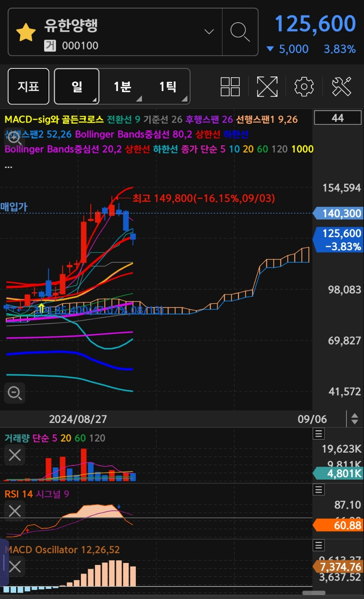Select the 2024/08/27 date label
This screenshot has width=364, height=599.
78,419
